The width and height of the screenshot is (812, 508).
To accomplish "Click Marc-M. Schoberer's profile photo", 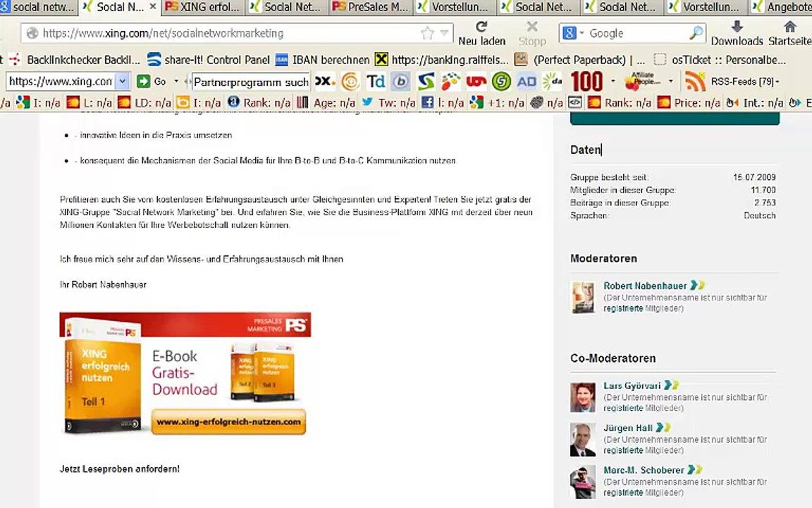I will pyautogui.click(x=583, y=482).
